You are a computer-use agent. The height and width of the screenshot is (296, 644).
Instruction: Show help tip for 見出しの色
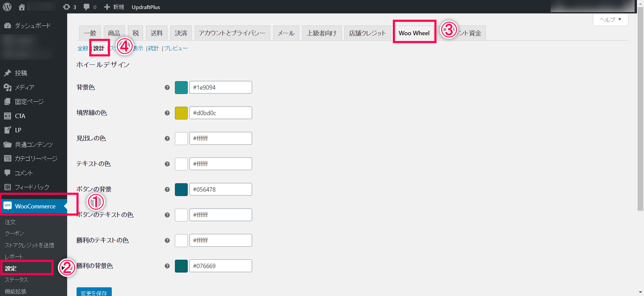point(167,138)
